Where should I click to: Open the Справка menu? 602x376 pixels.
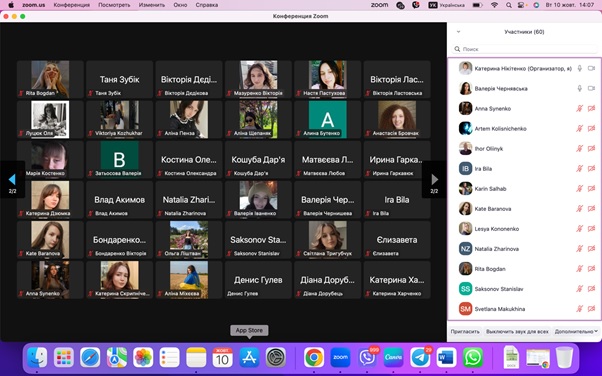(x=207, y=5)
